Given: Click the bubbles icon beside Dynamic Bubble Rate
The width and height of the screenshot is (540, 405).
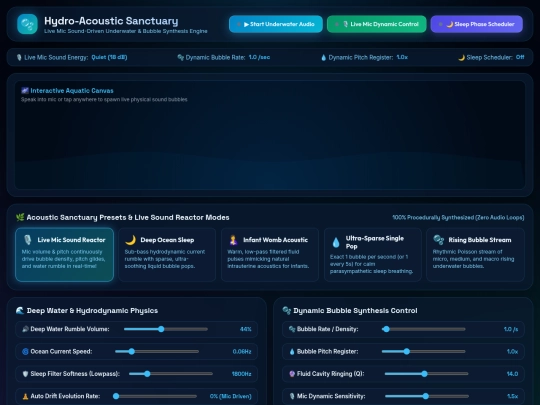Looking at the screenshot, I should (x=180, y=58).
